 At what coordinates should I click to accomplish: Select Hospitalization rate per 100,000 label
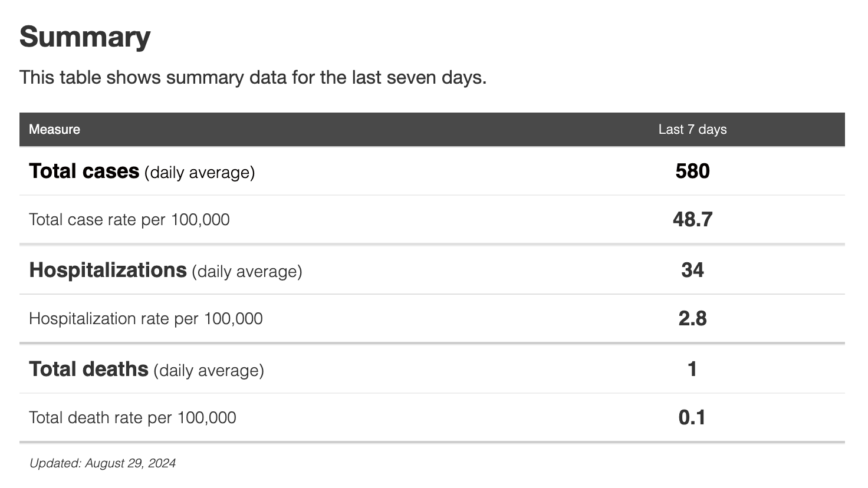click(146, 319)
